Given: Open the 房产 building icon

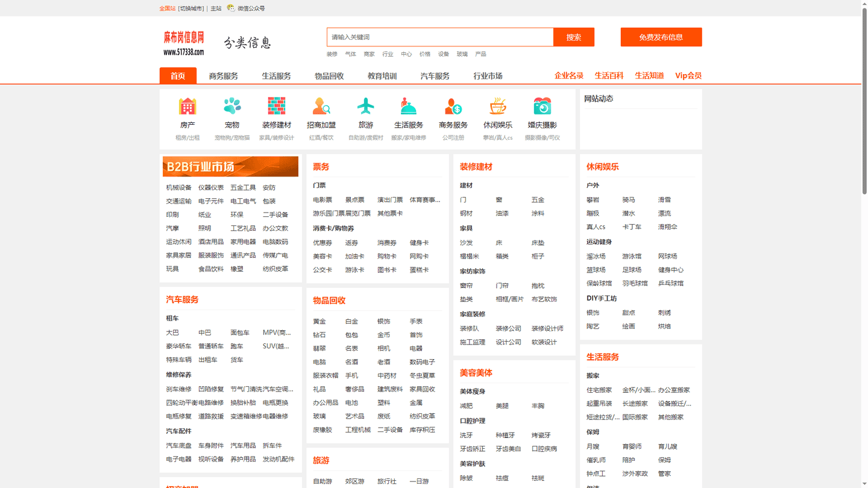Looking at the screenshot, I should coord(187,106).
